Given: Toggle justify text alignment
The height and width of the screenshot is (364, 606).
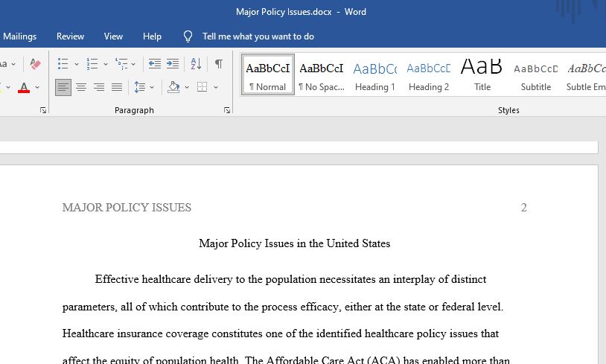Looking at the screenshot, I should 117,87.
